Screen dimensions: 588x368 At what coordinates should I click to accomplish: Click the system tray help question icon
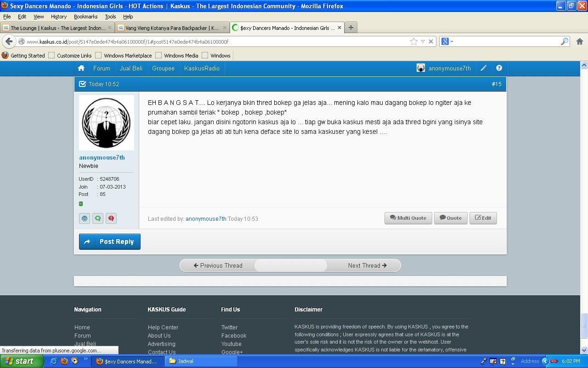click(503, 362)
